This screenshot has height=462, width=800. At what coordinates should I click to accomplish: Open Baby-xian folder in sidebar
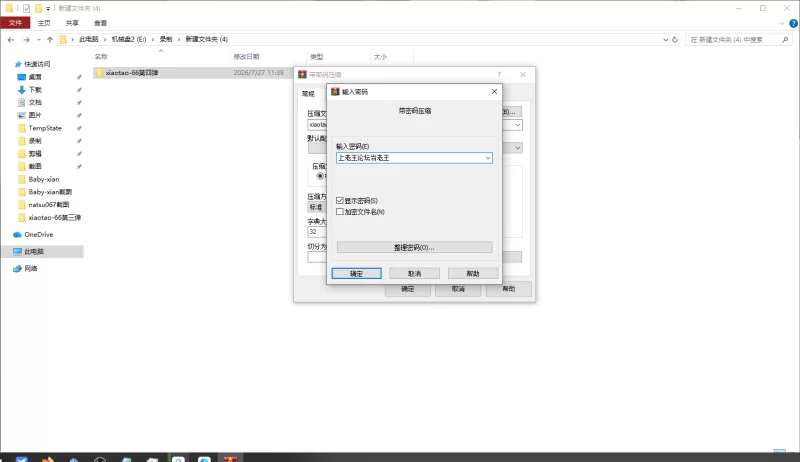pos(43,179)
